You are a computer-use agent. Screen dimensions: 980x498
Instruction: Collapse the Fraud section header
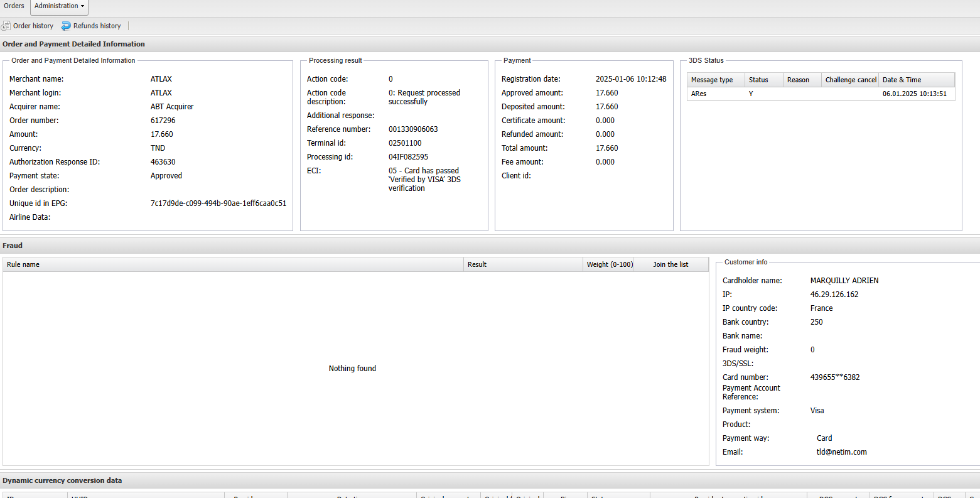[13, 246]
